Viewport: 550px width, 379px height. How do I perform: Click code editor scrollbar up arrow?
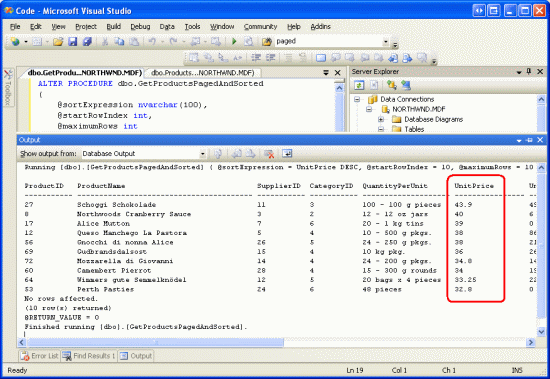pos(339,88)
